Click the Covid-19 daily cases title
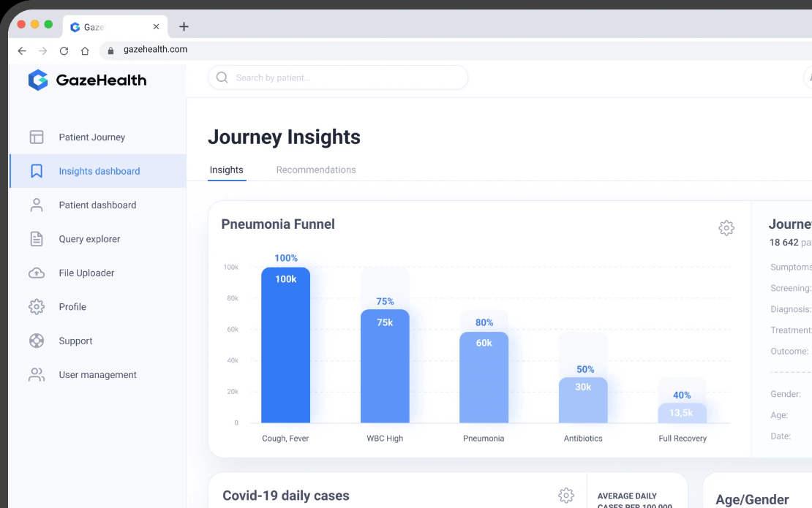 pos(286,496)
